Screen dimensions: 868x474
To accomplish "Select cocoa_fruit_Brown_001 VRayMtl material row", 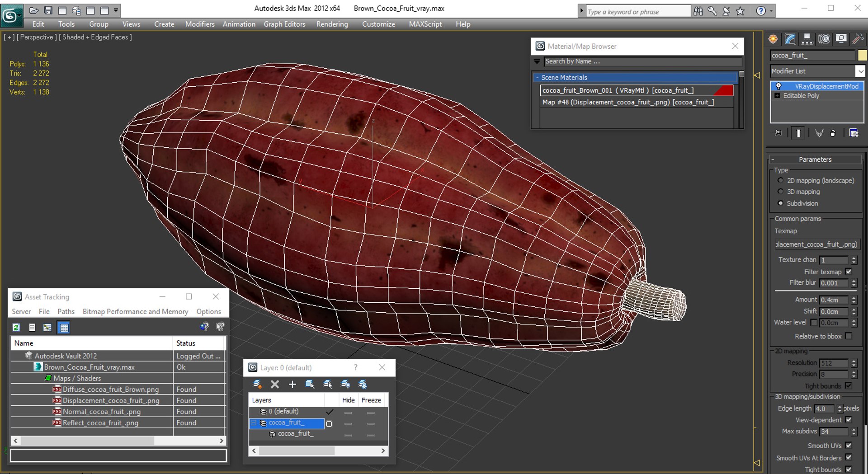I will pyautogui.click(x=637, y=90).
